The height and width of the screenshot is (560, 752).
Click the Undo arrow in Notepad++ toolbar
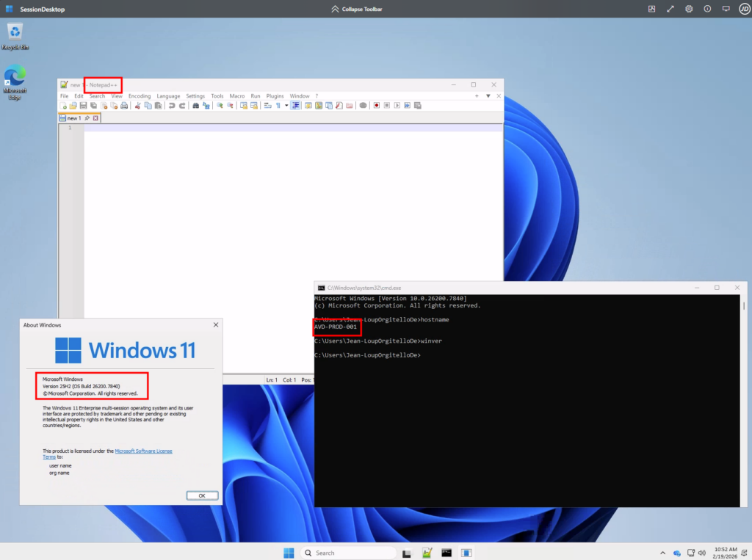(x=171, y=106)
